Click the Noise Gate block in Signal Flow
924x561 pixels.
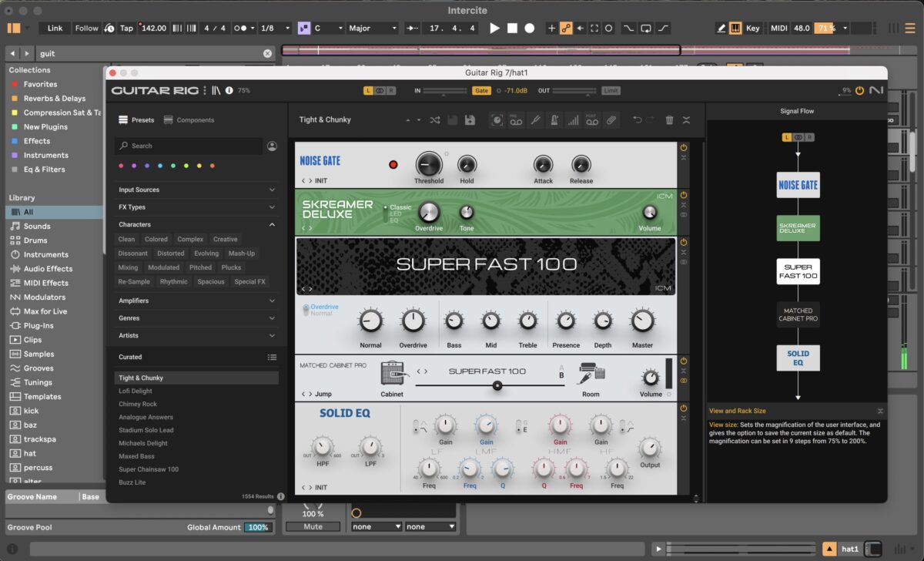[x=798, y=185]
